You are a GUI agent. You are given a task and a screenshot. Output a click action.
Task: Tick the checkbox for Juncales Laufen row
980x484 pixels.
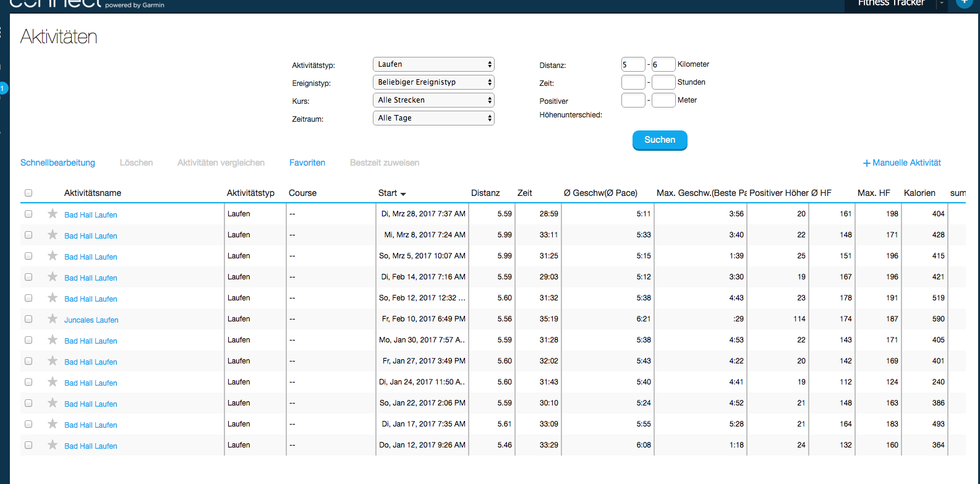click(28, 319)
